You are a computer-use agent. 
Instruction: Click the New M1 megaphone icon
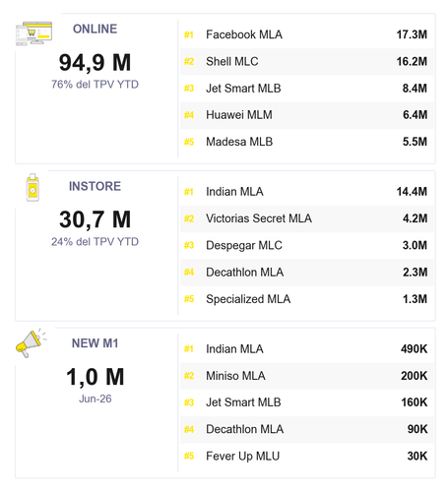click(x=32, y=343)
